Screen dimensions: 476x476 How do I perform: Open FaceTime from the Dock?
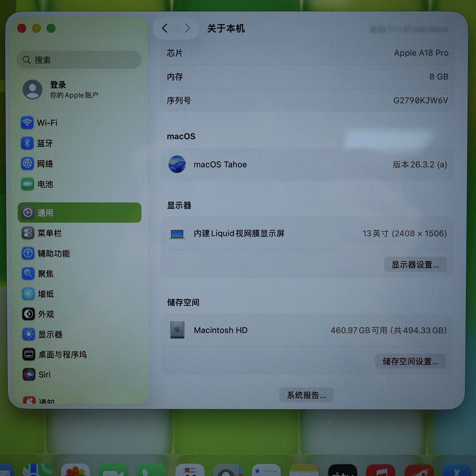114,470
